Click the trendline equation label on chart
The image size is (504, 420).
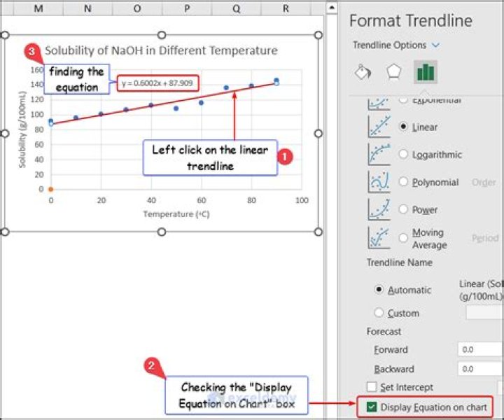click(x=157, y=83)
